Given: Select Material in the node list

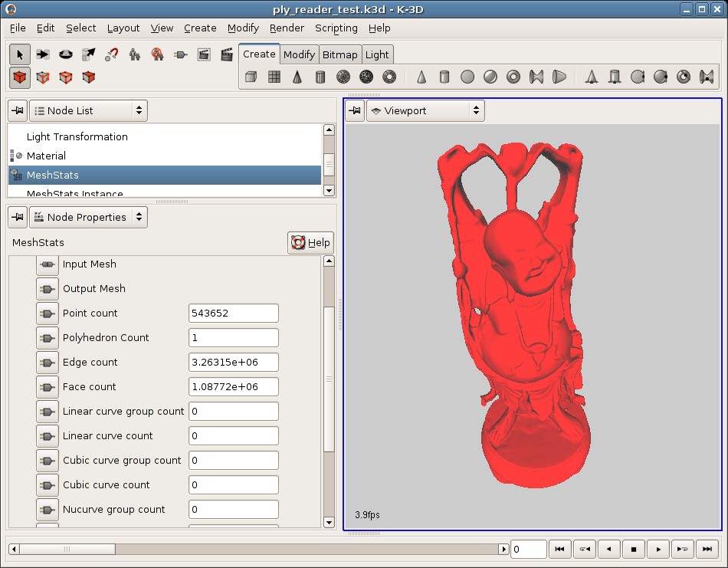Looking at the screenshot, I should click(x=46, y=156).
